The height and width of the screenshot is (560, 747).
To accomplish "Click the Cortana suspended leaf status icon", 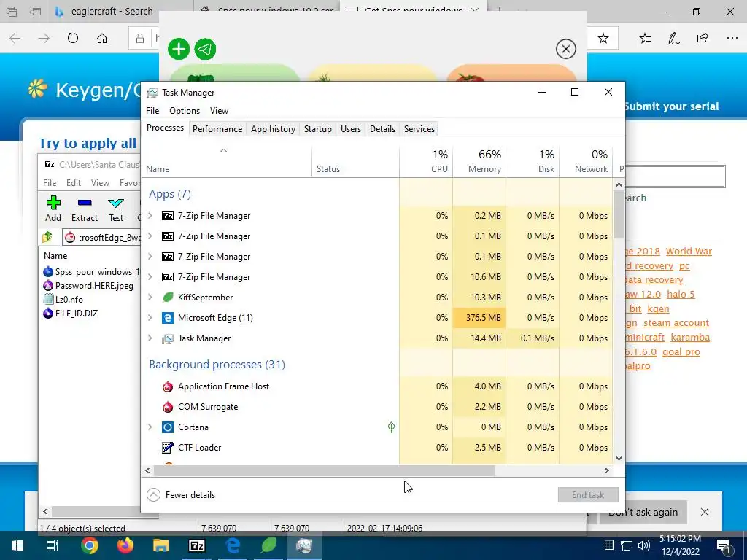I will 391,427.
